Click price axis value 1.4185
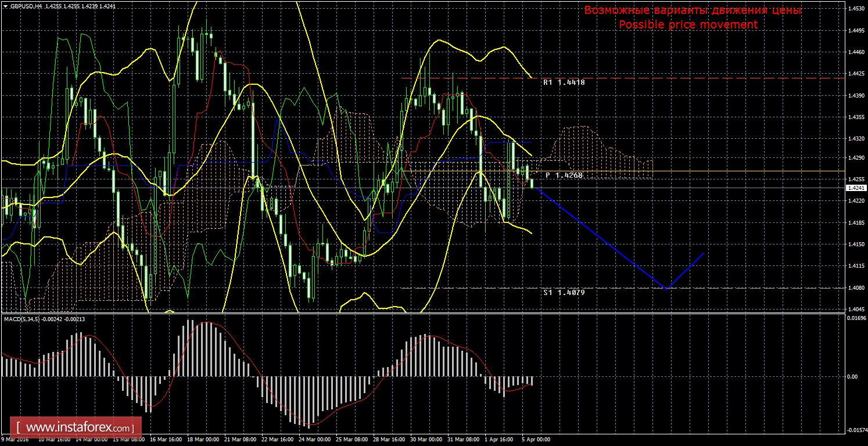 click(x=856, y=223)
